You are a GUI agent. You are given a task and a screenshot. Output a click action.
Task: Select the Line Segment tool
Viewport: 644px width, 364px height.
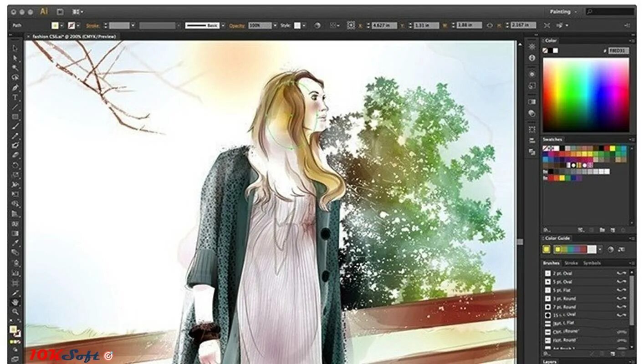click(15, 107)
